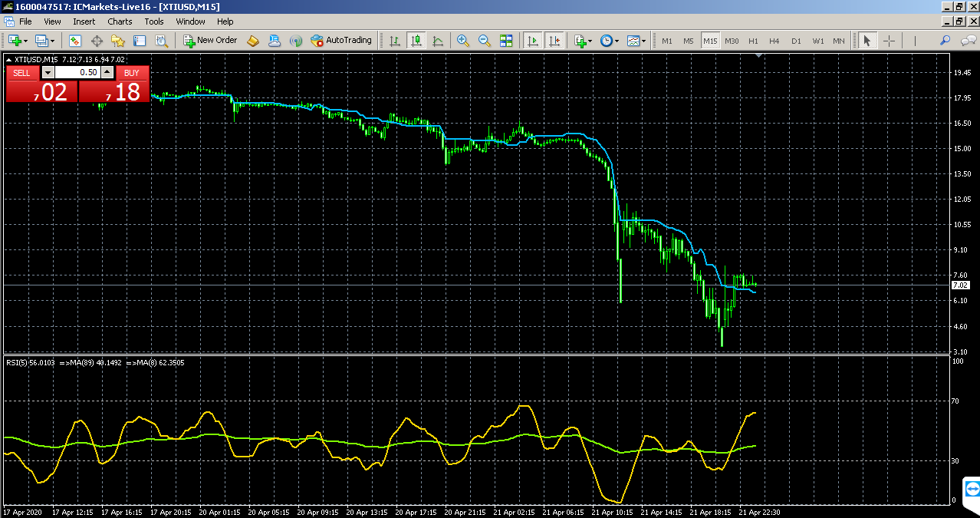
Task: Open the Data Window crosshair icon
Action: (x=97, y=41)
